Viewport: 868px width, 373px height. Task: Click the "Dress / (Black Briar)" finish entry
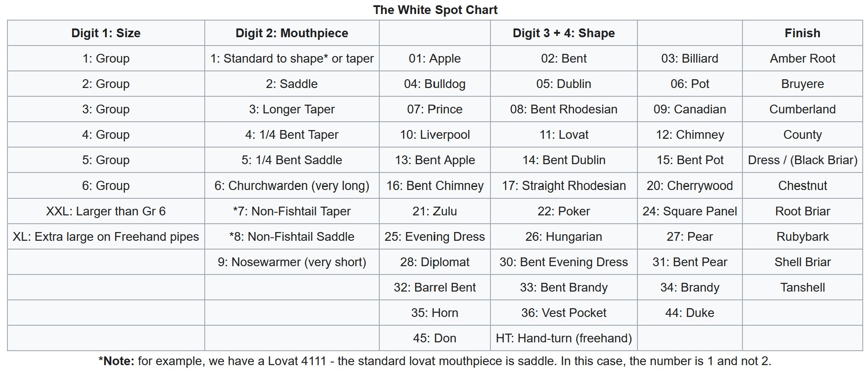click(802, 160)
